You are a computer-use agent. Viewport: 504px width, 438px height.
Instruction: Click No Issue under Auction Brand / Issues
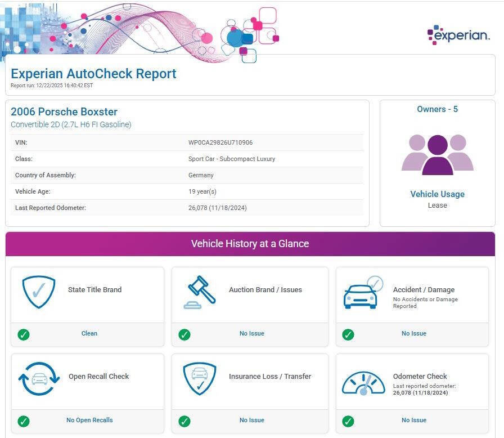click(251, 333)
